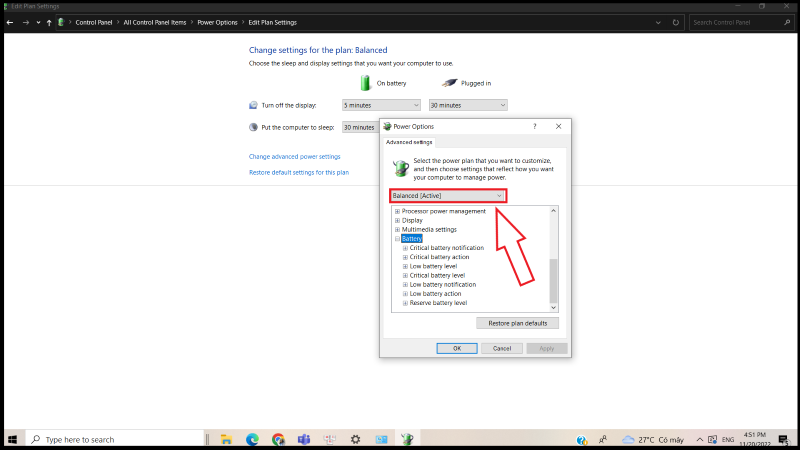Expand Reserve battery level
The width and height of the screenshot is (800, 450).
point(405,303)
